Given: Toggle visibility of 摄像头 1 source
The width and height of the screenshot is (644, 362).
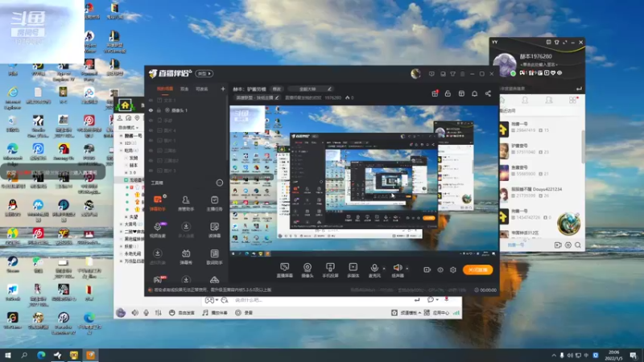Looking at the screenshot, I should (151, 110).
